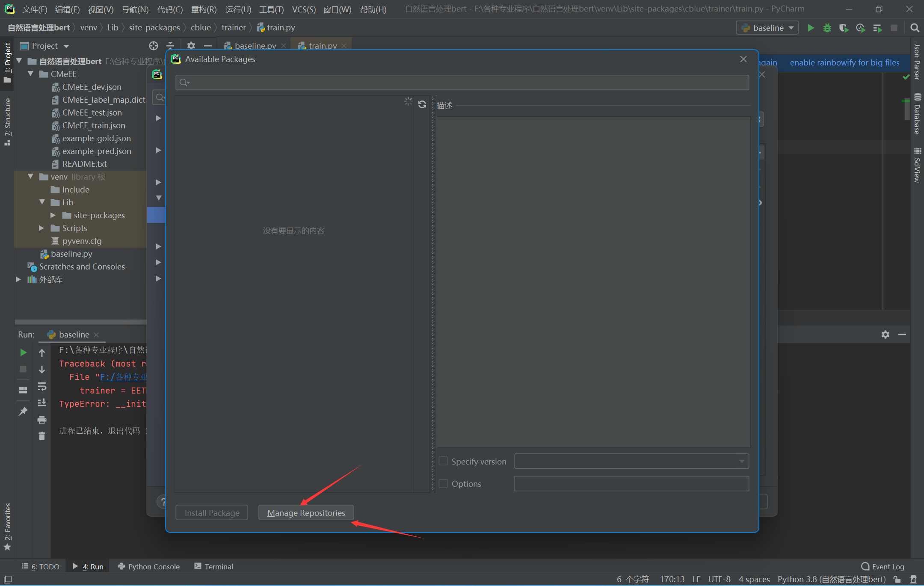The image size is (924, 586).
Task: Rerun baseline from the Run panel
Action: [23, 352]
